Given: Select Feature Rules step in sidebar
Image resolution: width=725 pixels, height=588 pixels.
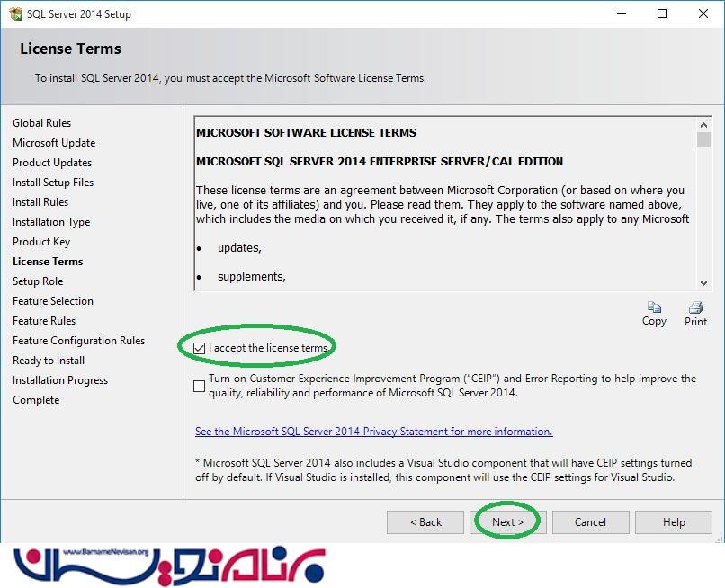Looking at the screenshot, I should pos(44,321).
